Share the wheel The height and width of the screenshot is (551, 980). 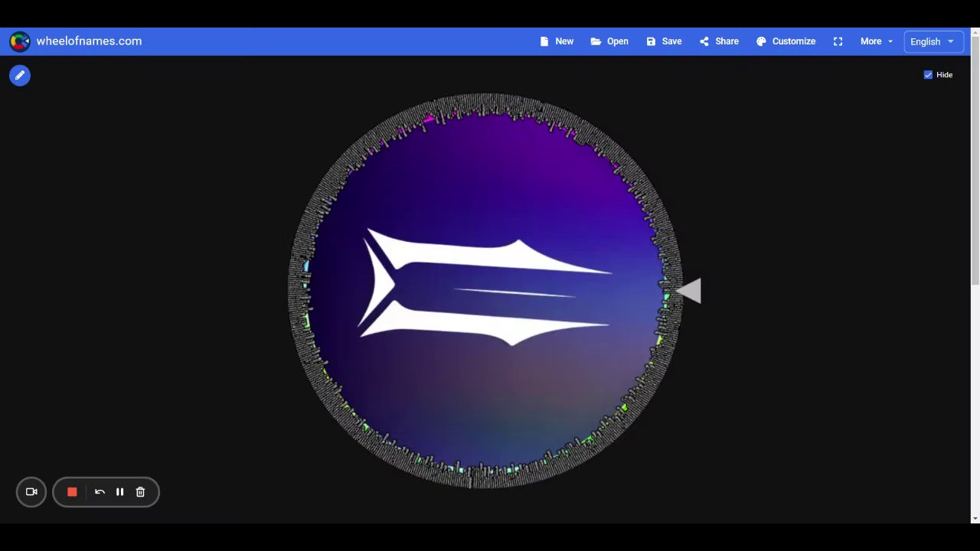(719, 41)
